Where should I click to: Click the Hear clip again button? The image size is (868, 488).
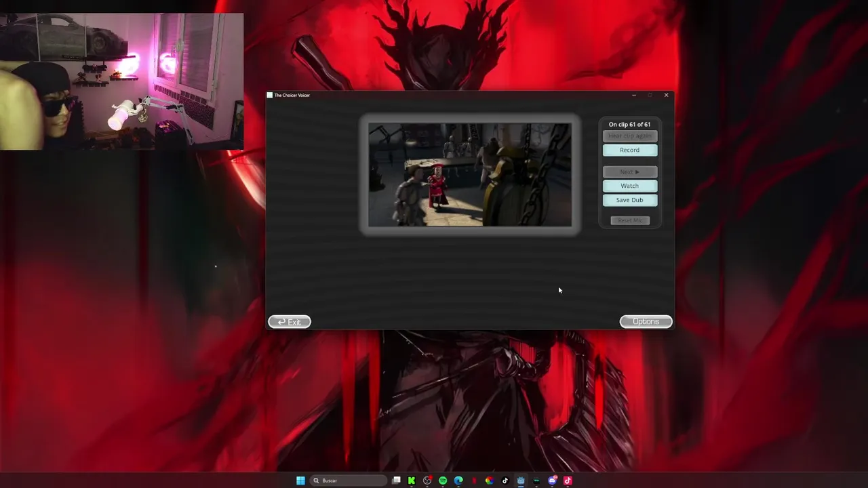click(629, 136)
